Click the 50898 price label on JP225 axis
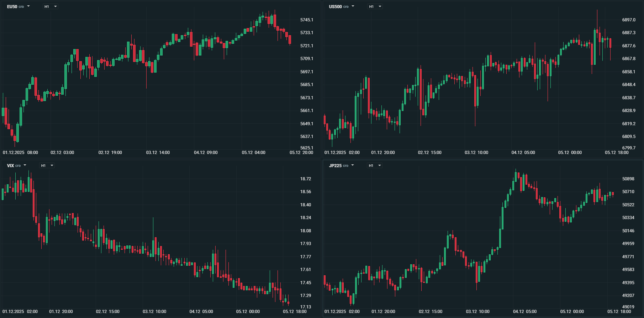 (628, 179)
